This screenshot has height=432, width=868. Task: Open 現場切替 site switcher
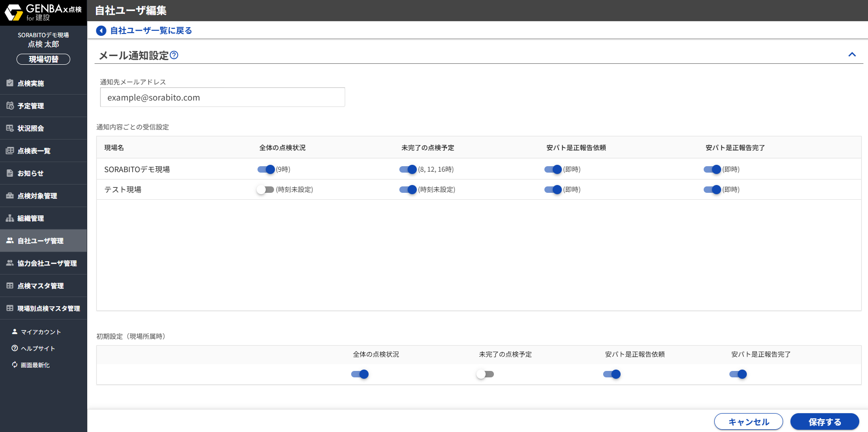pos(43,59)
